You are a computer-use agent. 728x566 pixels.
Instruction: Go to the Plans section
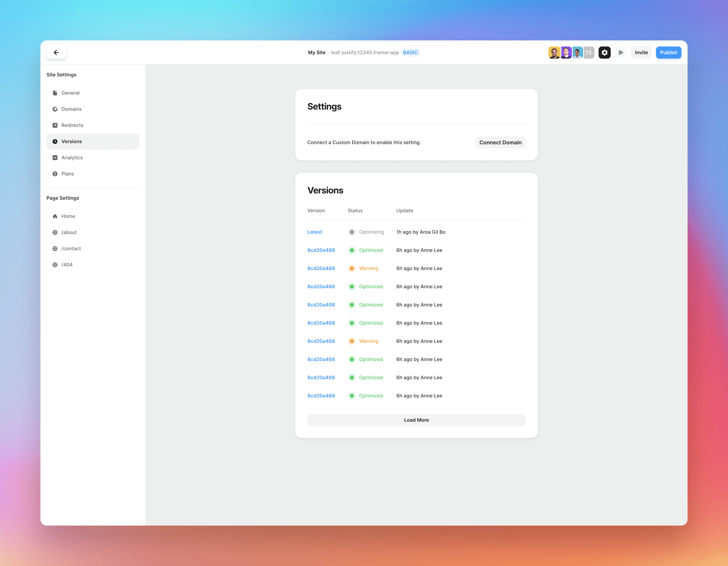click(x=68, y=174)
